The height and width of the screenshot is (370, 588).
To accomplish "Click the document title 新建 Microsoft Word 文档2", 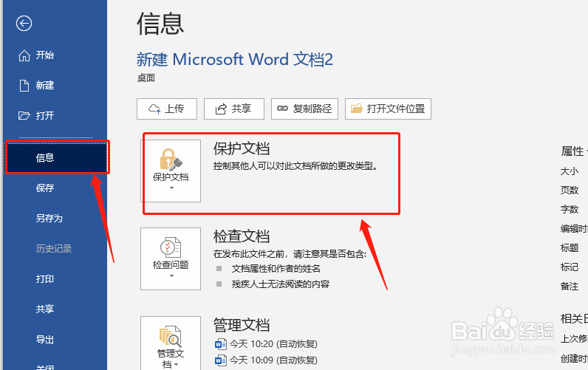I will click(235, 59).
